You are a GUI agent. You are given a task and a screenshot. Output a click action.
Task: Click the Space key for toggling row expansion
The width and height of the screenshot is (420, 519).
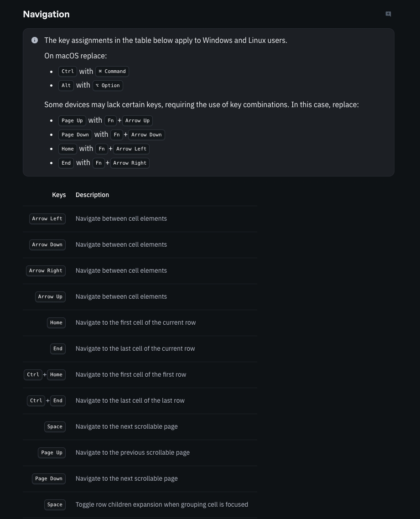click(55, 505)
